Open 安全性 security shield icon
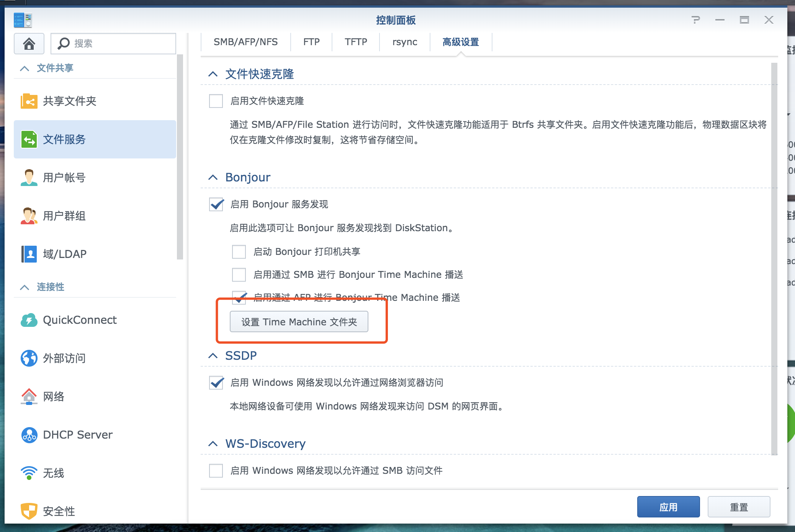 (29, 511)
